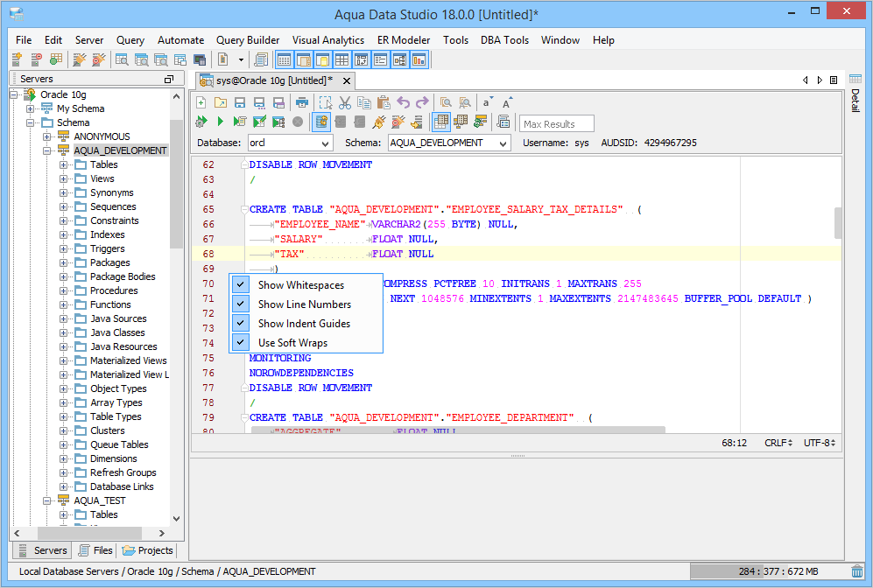Click the Open file folder icon
Image resolution: width=873 pixels, height=588 pixels.
pyautogui.click(x=221, y=102)
